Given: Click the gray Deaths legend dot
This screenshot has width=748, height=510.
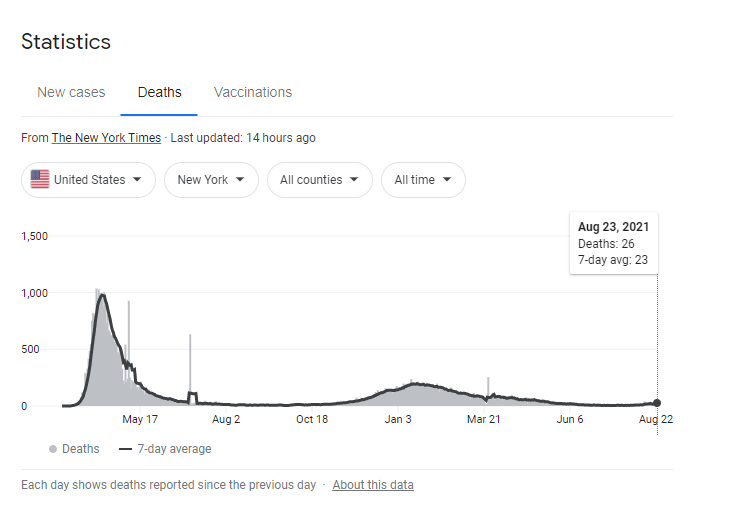Looking at the screenshot, I should click(x=53, y=449).
